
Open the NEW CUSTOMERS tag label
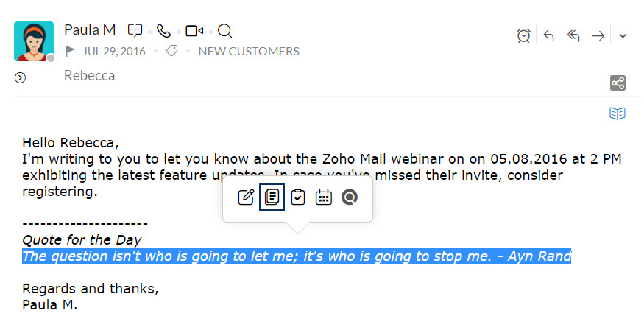(249, 52)
